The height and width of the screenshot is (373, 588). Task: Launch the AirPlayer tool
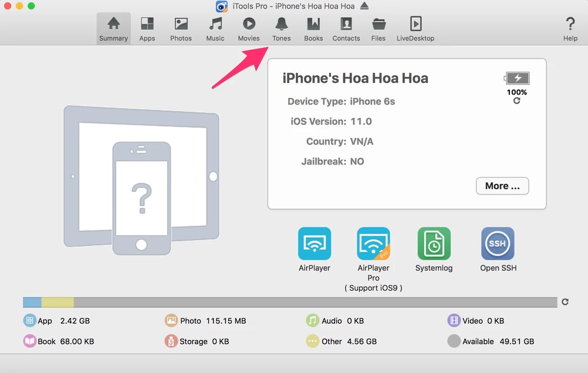(315, 244)
